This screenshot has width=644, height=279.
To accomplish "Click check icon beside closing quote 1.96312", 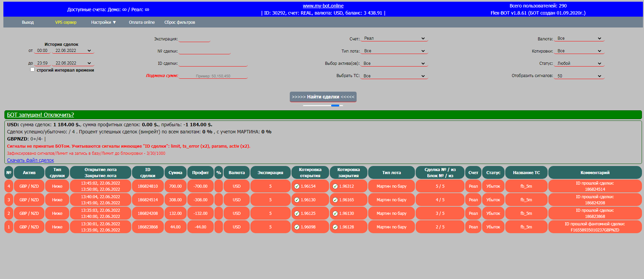I will (x=335, y=186).
